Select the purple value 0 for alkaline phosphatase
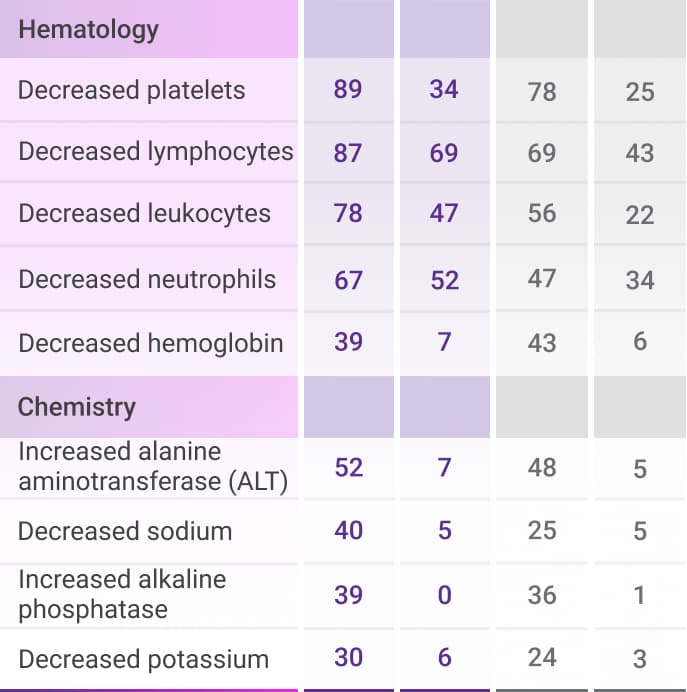The image size is (687, 692). pos(445,595)
